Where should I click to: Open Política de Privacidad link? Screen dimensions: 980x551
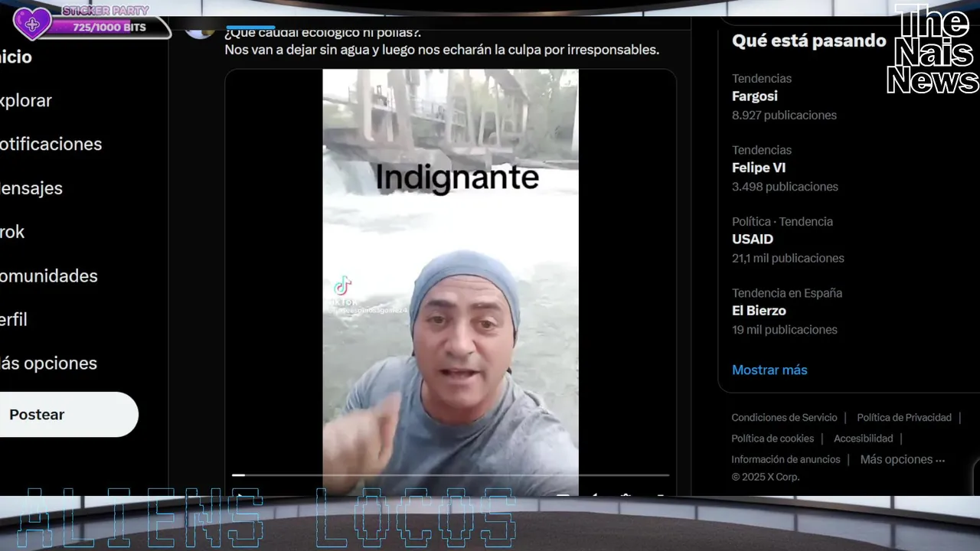[904, 418]
